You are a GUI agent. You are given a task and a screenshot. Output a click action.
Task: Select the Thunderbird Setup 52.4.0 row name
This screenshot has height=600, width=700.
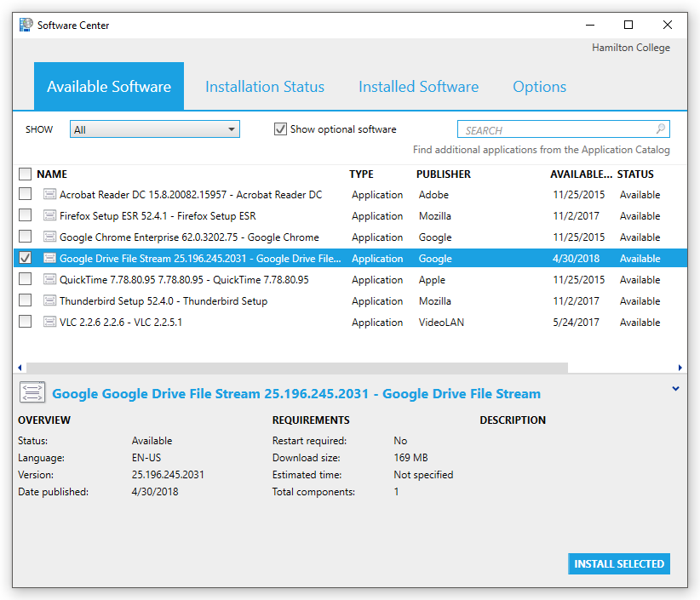coord(164,301)
